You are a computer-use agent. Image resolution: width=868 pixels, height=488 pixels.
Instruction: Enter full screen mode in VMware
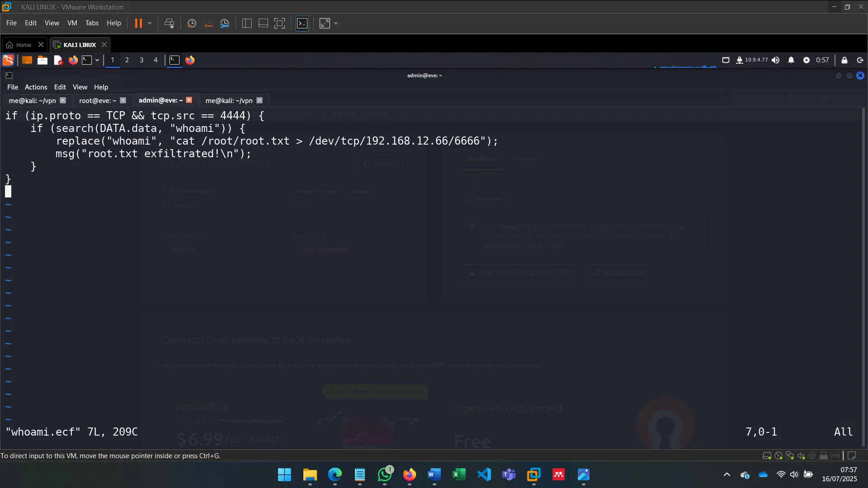coord(280,23)
